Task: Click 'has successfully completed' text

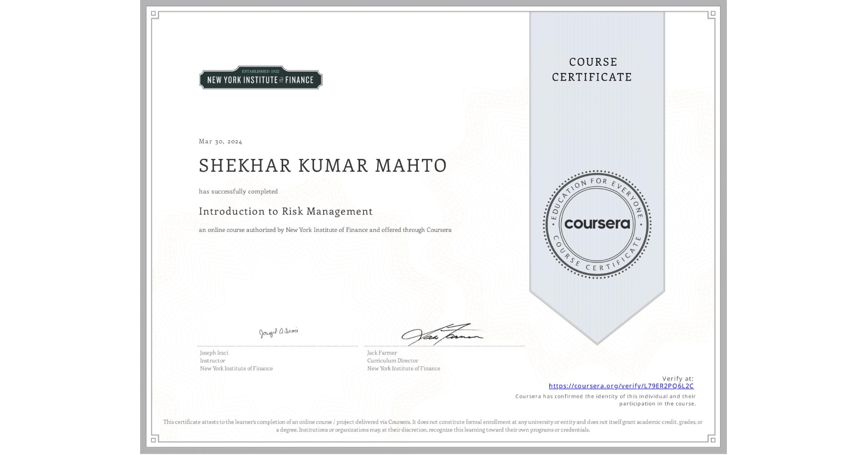Action: (x=238, y=191)
